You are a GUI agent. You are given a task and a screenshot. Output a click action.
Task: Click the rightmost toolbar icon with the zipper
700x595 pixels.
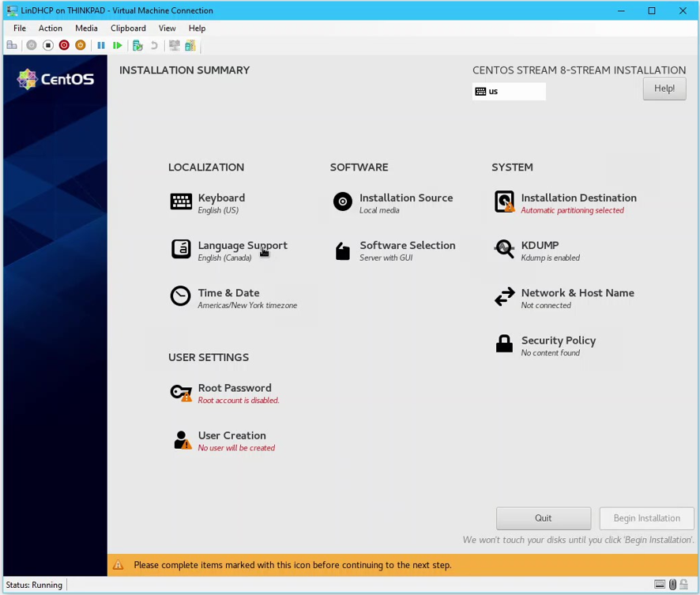coord(190,45)
